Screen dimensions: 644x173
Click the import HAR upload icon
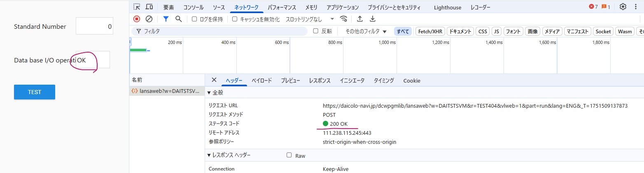(359, 19)
